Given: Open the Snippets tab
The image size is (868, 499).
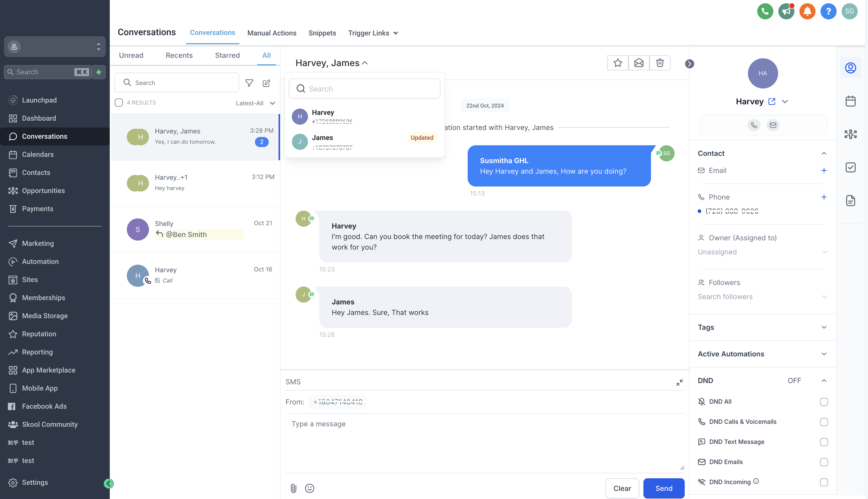Looking at the screenshot, I should tap(322, 33).
